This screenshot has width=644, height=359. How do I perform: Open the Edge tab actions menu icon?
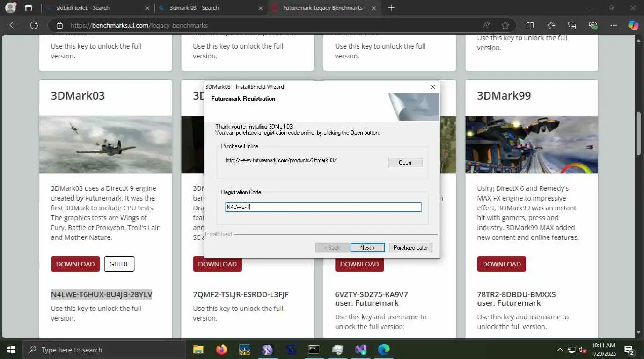29,8
